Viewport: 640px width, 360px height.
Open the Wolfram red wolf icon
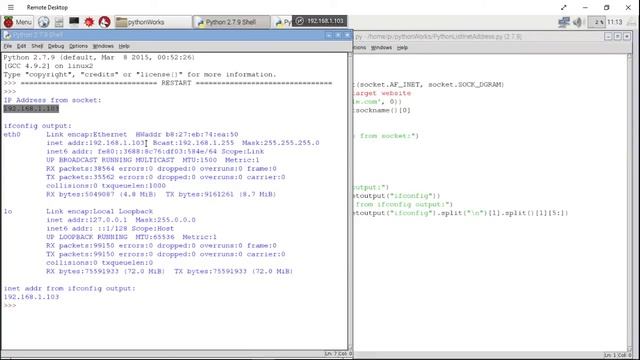[x=104, y=22]
